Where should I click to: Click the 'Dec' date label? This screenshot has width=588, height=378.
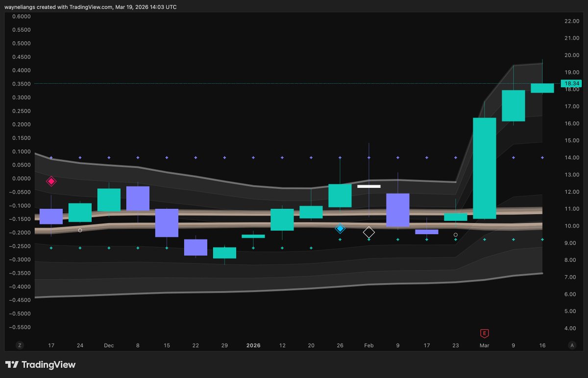click(109, 345)
